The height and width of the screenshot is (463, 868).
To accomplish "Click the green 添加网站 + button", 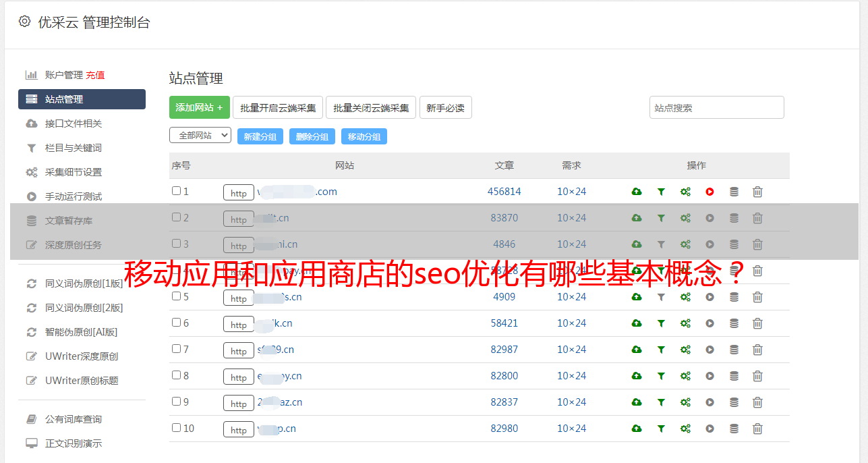I will coord(200,107).
